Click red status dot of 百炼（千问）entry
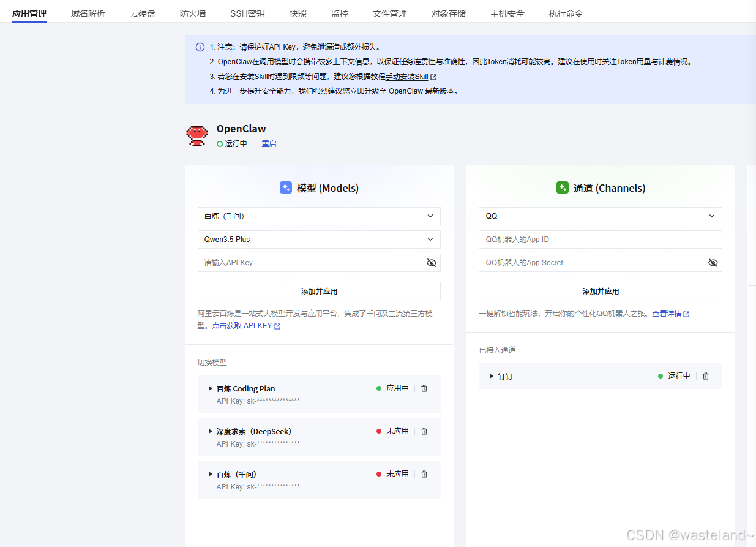Viewport: 756px width, 547px height. tap(379, 474)
